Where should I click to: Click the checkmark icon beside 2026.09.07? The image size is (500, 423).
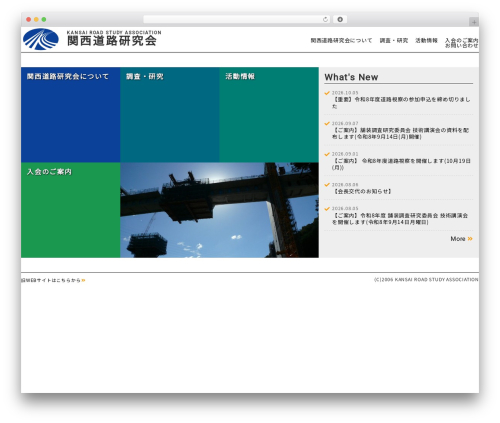click(327, 124)
